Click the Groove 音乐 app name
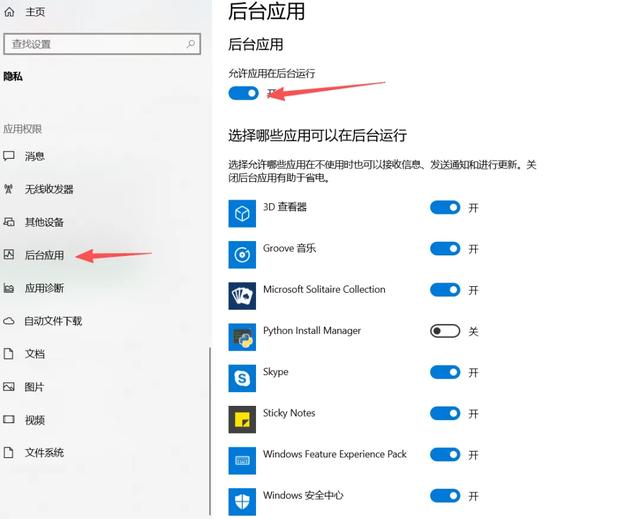The height and width of the screenshot is (519, 640). point(289,248)
